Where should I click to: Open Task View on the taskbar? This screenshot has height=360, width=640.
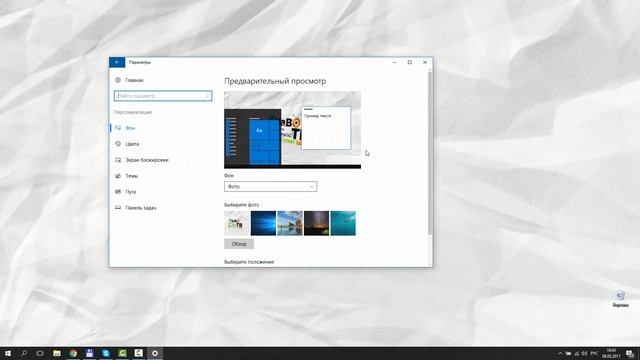(40, 353)
